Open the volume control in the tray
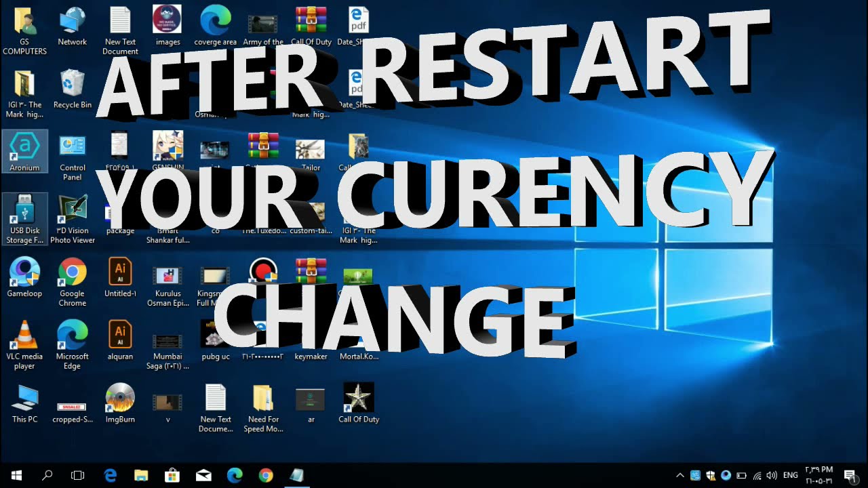 pyautogui.click(x=772, y=475)
